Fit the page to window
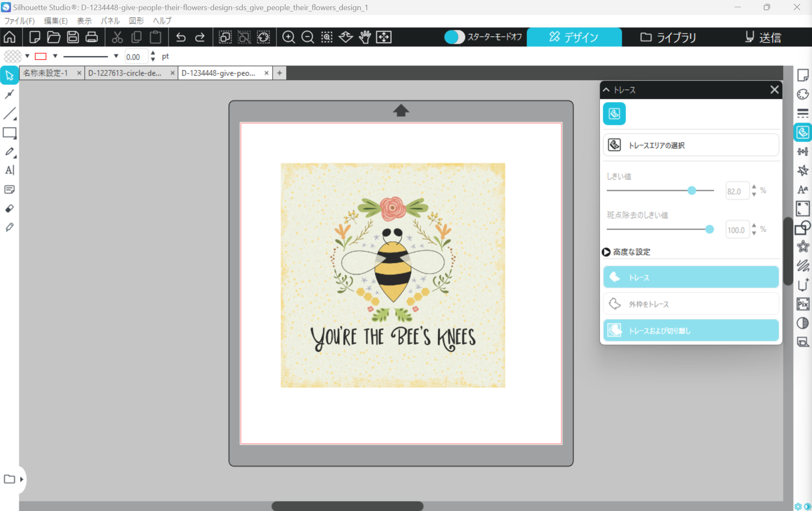This screenshot has width=812, height=511. [x=384, y=37]
